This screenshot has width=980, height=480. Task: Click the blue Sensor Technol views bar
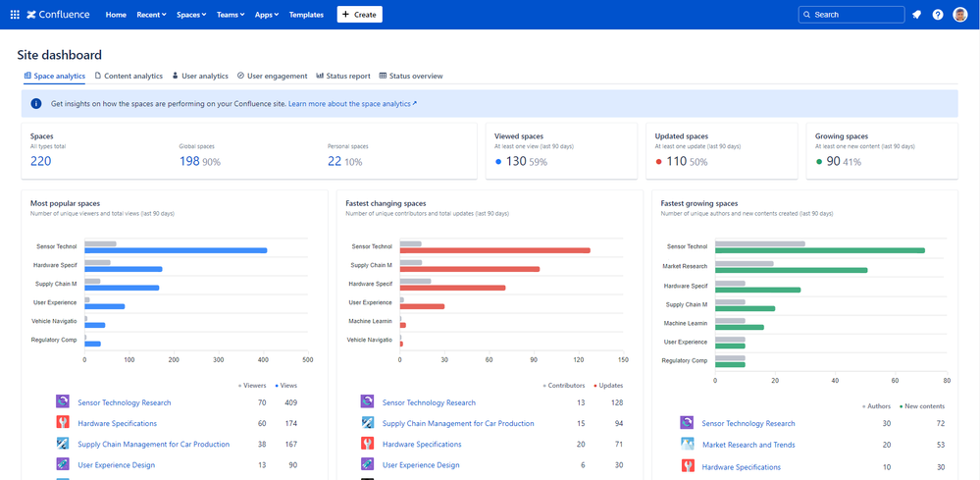(x=177, y=250)
